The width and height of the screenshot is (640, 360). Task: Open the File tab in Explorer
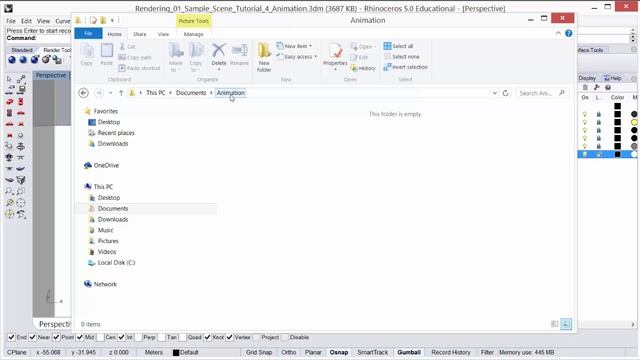(x=88, y=33)
